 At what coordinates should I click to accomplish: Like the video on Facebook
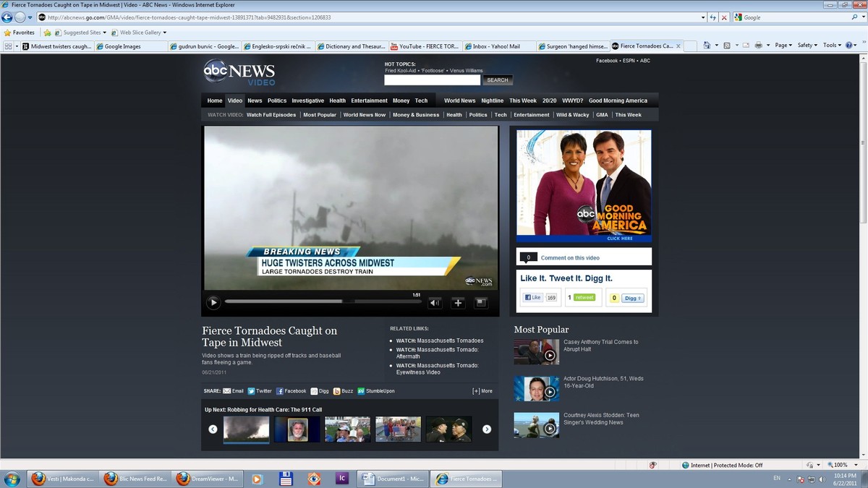click(x=533, y=296)
